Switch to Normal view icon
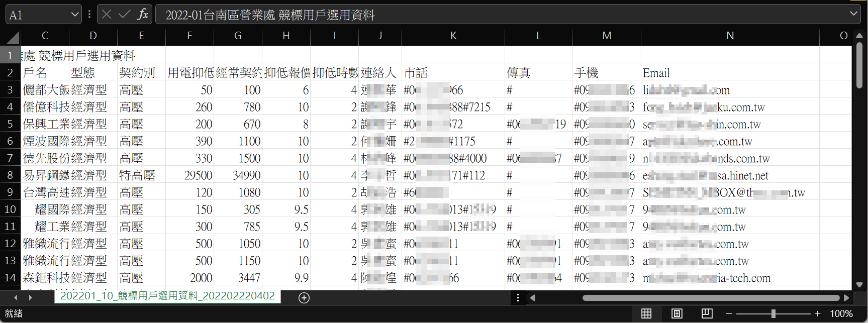 click(x=646, y=314)
